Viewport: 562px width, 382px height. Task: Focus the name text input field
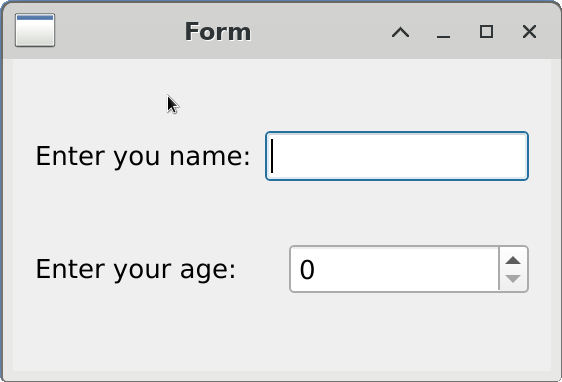click(397, 156)
